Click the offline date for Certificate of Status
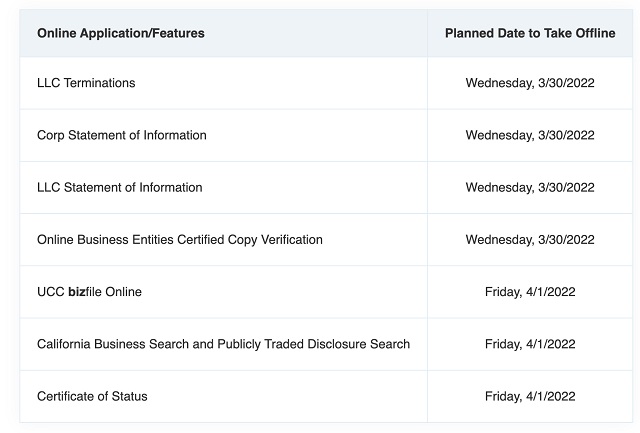The image size is (640, 433). (530, 396)
